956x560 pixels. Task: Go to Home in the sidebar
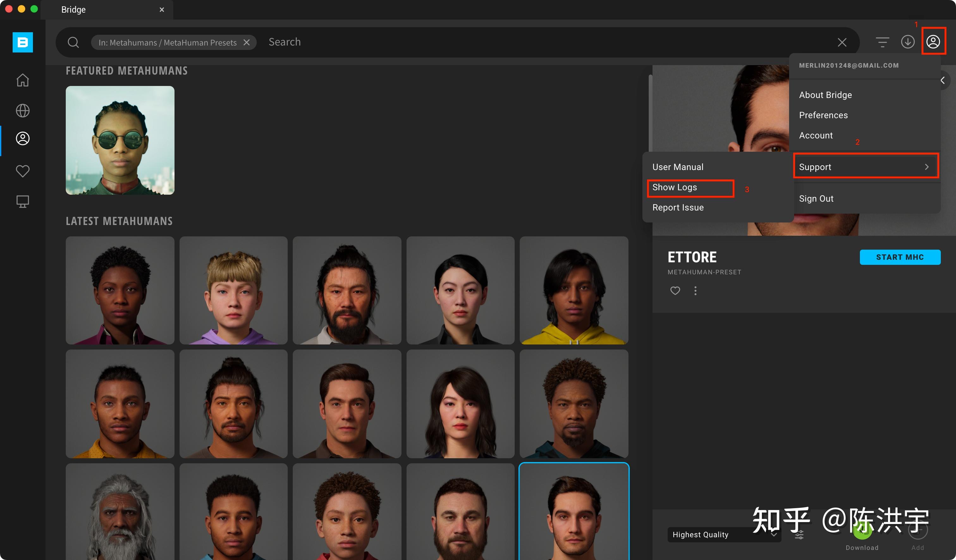tap(22, 80)
